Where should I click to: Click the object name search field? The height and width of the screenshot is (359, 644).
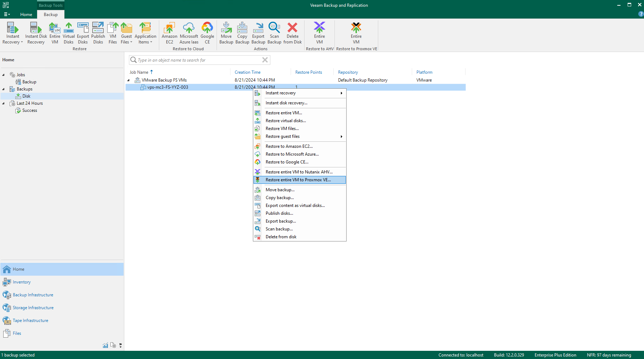coord(198,60)
